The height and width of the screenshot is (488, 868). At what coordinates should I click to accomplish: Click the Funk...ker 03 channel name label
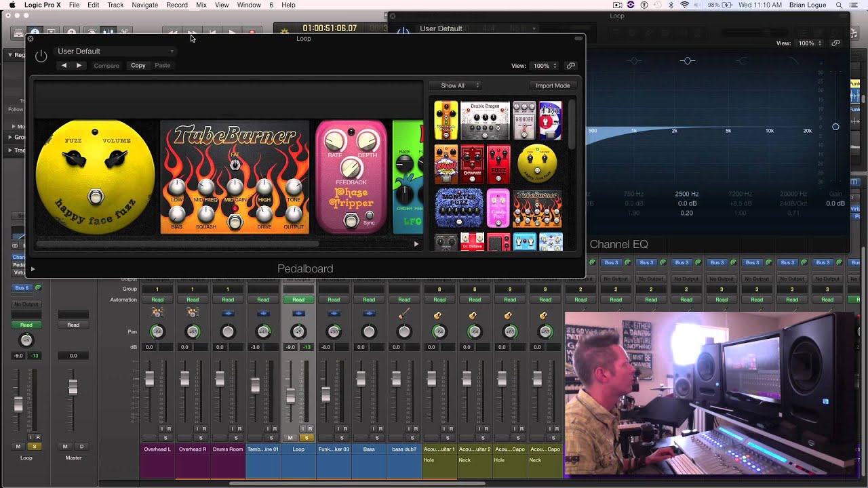[334, 449]
